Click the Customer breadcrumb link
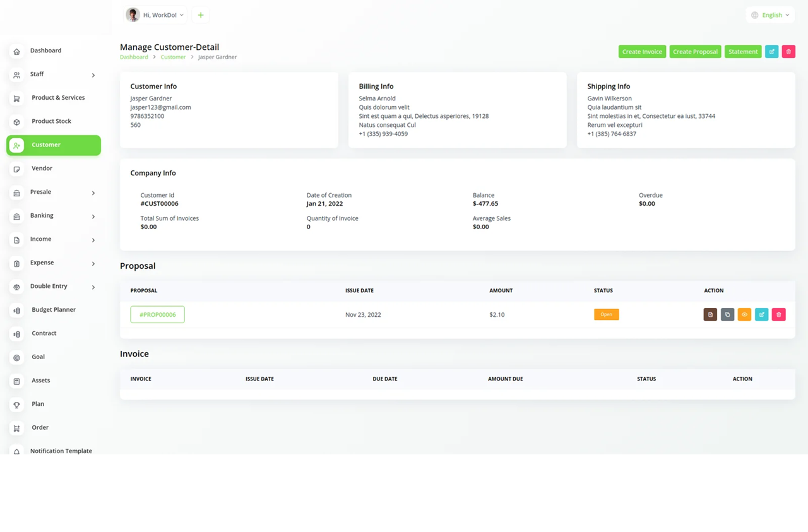The height and width of the screenshot is (532, 808). click(x=173, y=57)
